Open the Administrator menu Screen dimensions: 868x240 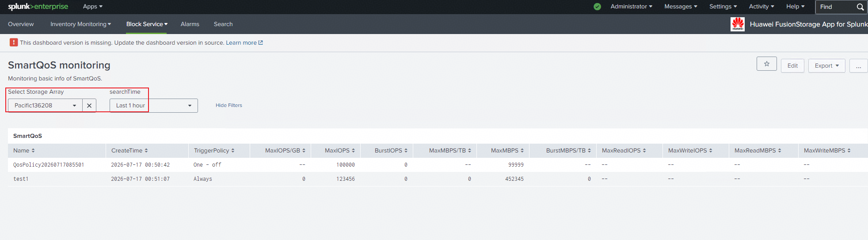click(x=631, y=7)
